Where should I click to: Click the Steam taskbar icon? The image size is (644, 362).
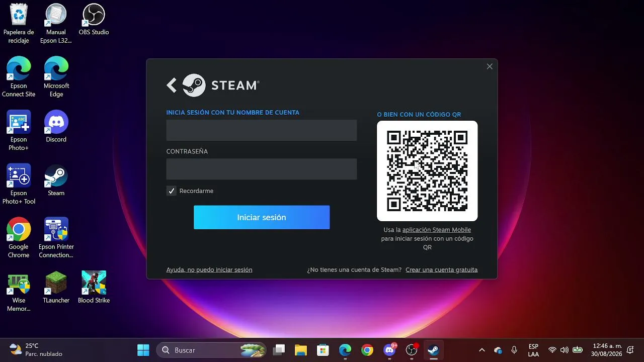pos(434,350)
